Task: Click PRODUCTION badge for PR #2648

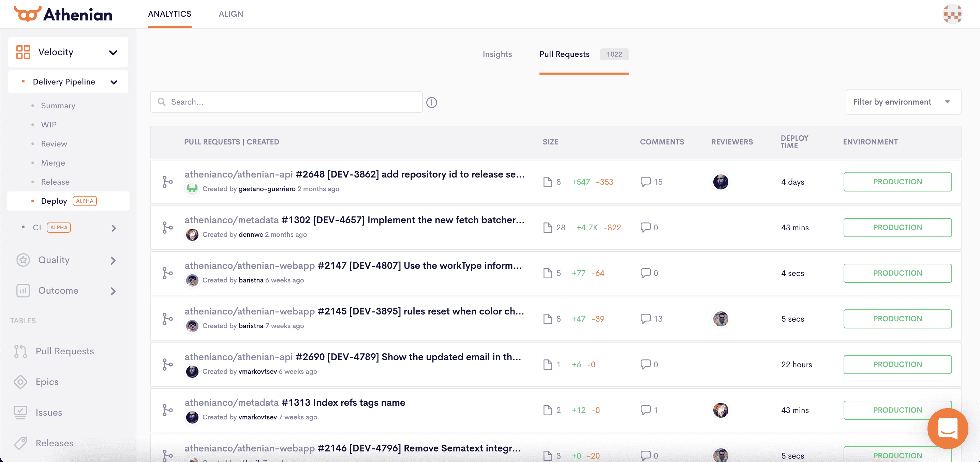Action: 897,182
